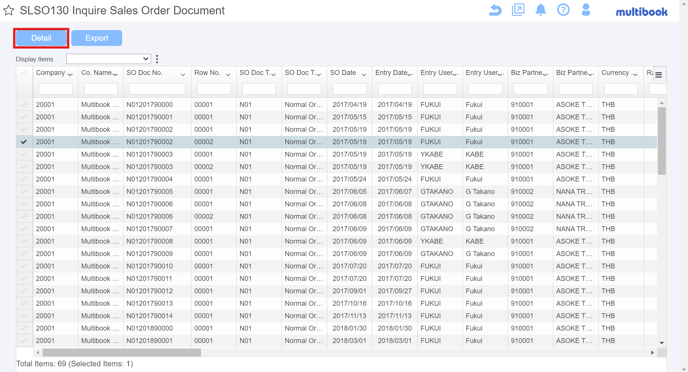Click the SO Date cell 2017/11/13
Image resolution: width=688 pixels, height=372 pixels.
pyautogui.click(x=349, y=316)
